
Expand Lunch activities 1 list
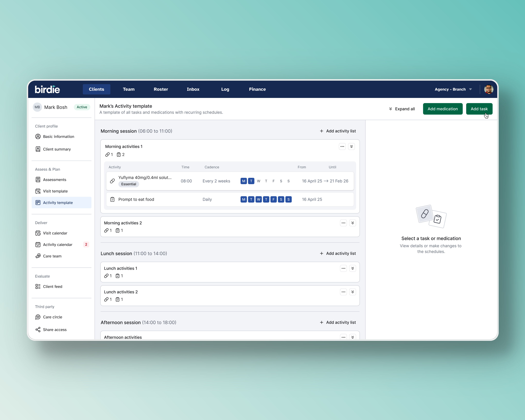click(352, 268)
